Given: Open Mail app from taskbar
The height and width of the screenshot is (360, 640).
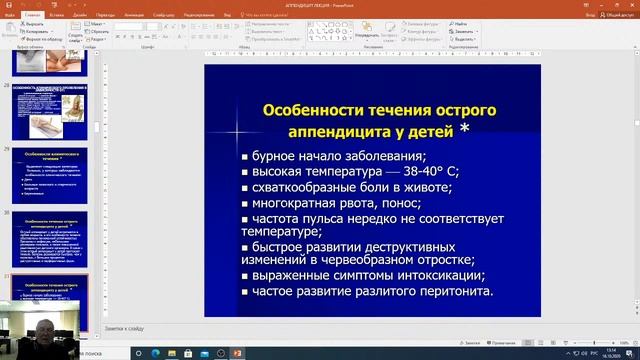Looking at the screenshot, I should (x=204, y=353).
